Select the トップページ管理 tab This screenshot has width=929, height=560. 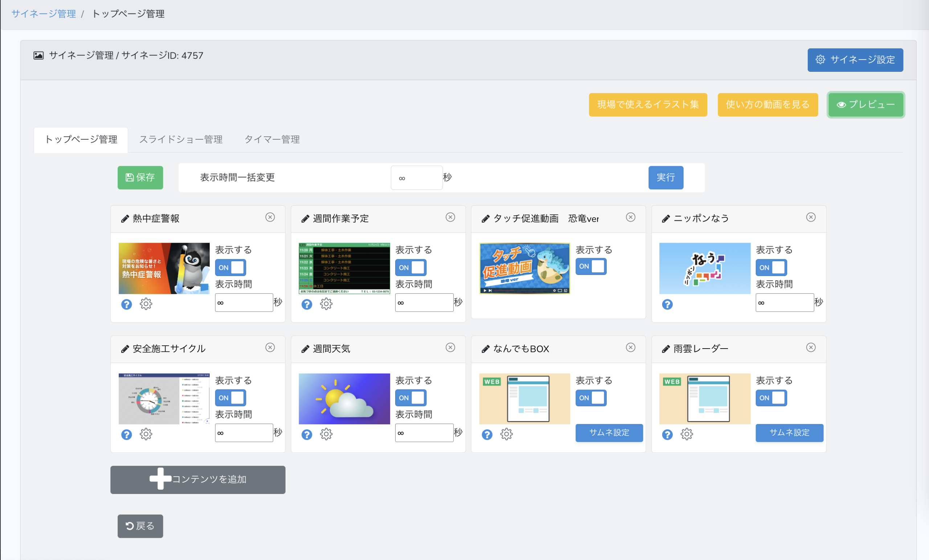pyautogui.click(x=81, y=140)
